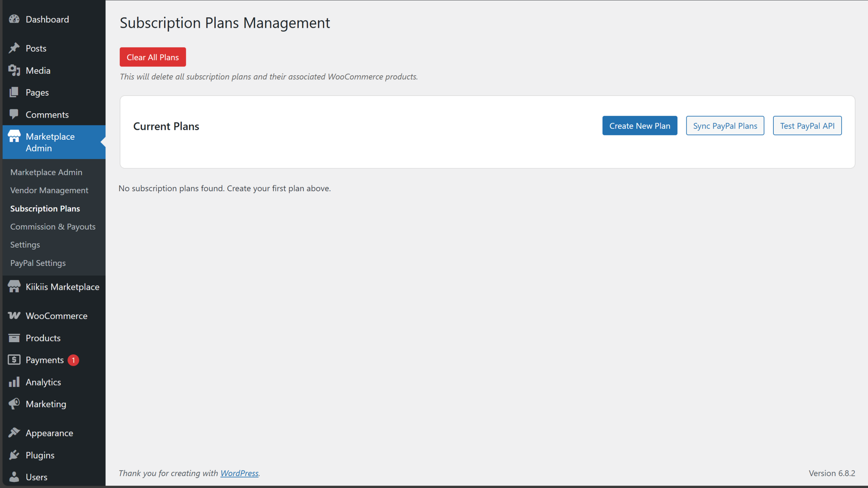Click the Pages icon in sidebar
Screen dimensions: 868x488
14,92
